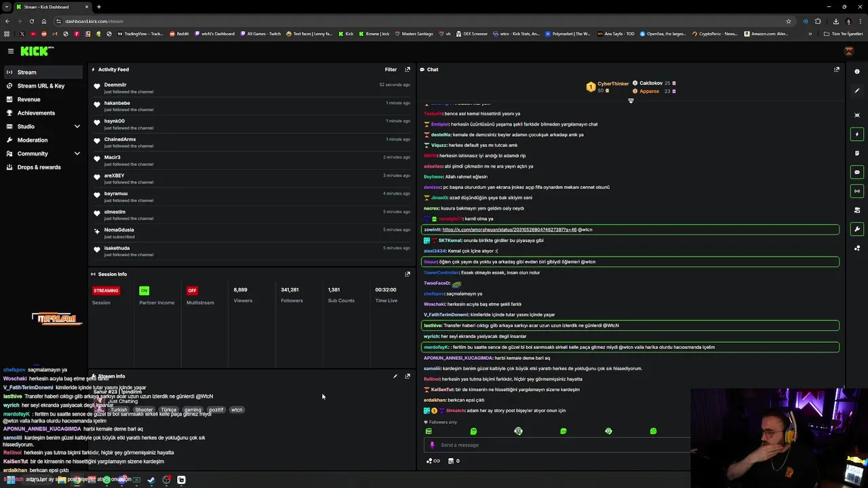
Task: Click follower Deemmiir in Activity Feed
Action: 115,85
